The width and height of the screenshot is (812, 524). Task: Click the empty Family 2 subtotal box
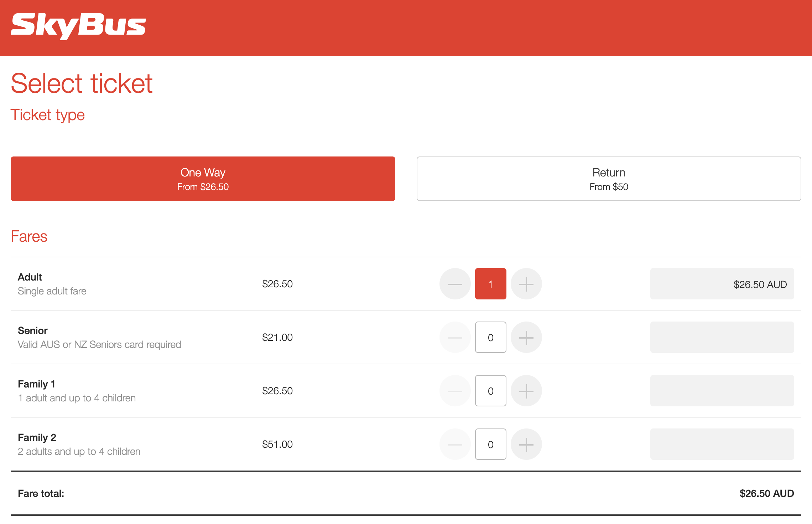(x=722, y=445)
